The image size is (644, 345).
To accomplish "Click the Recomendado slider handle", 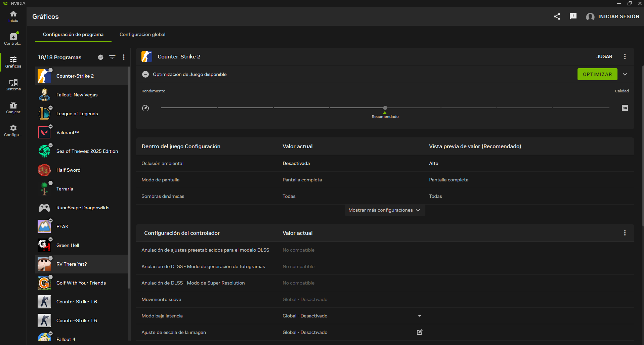I will coord(385,108).
